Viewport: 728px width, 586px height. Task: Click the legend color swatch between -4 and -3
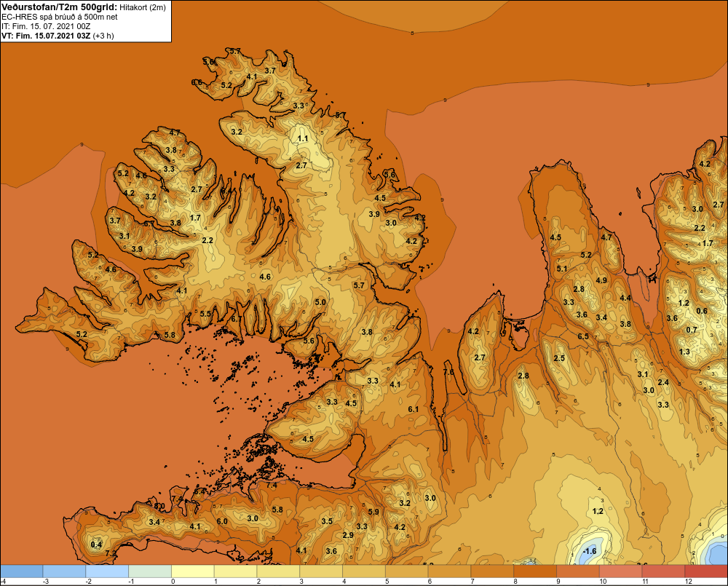click(21, 571)
